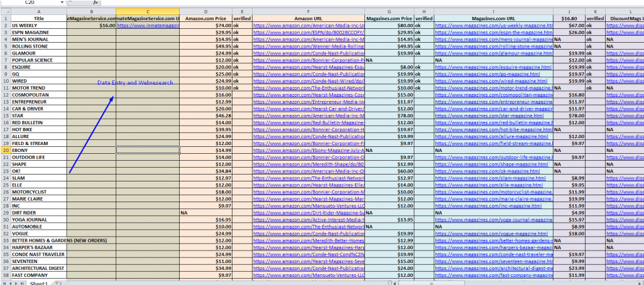Image resolution: width=644 pixels, height=285 pixels.
Task: Select row 1 header
Action: [5, 18]
